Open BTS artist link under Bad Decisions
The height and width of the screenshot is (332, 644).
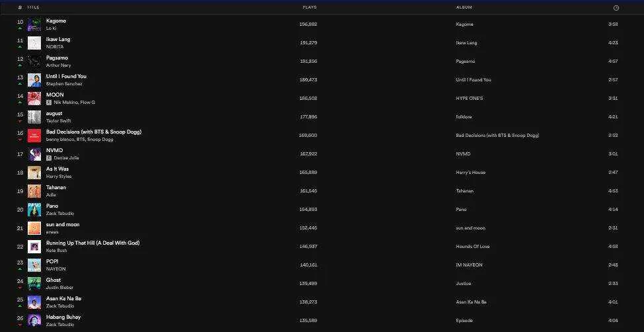pyautogui.click(x=81, y=140)
